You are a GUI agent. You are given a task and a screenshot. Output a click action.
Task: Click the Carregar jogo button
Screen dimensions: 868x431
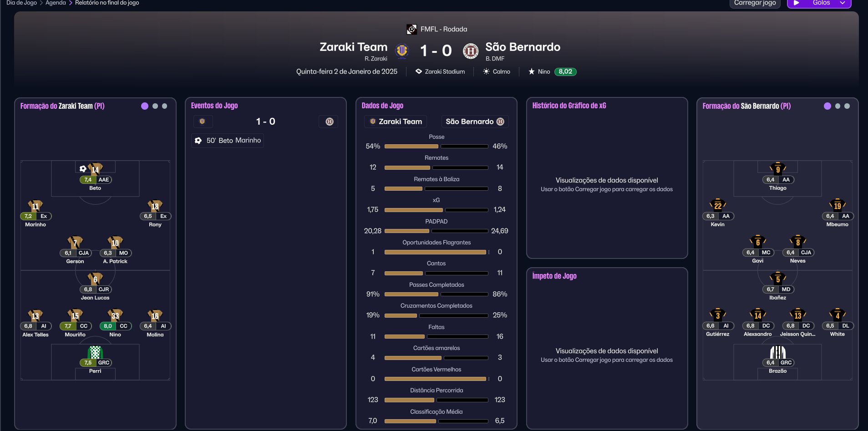[755, 3]
